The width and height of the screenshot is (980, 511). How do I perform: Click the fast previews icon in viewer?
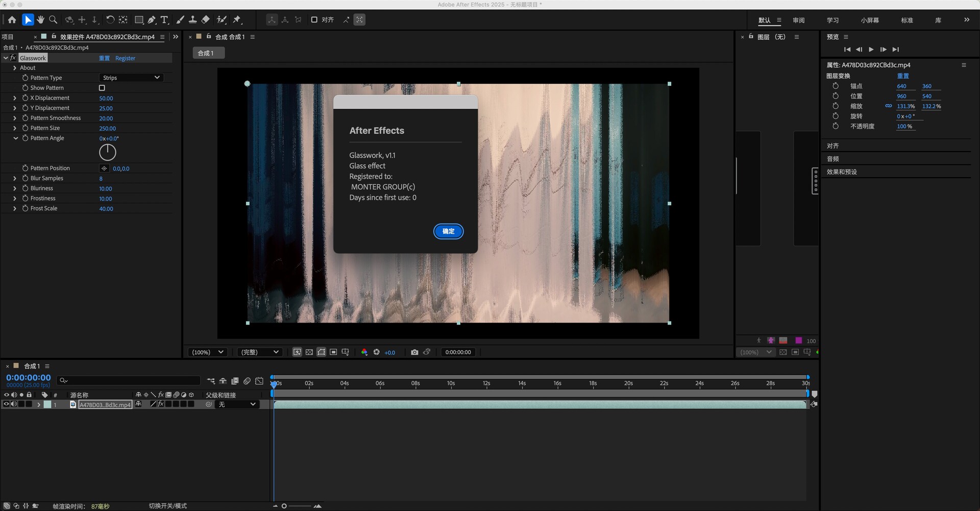(297, 352)
